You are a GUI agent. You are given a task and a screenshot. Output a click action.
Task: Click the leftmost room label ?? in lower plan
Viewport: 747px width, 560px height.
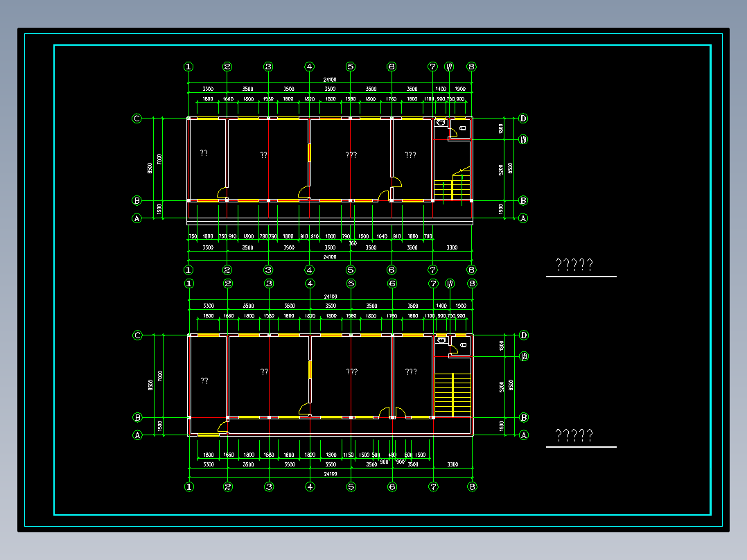click(204, 380)
